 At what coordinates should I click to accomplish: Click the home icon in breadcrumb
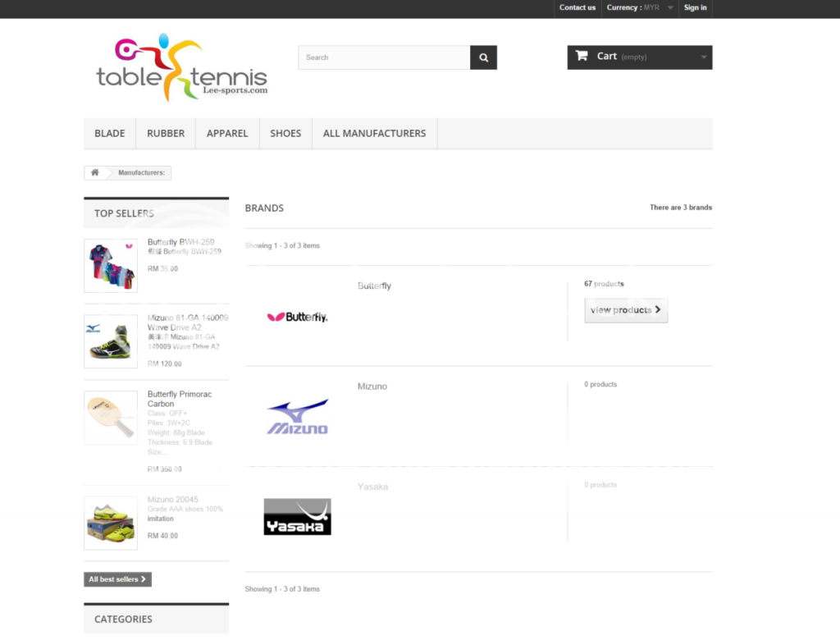[x=95, y=173]
